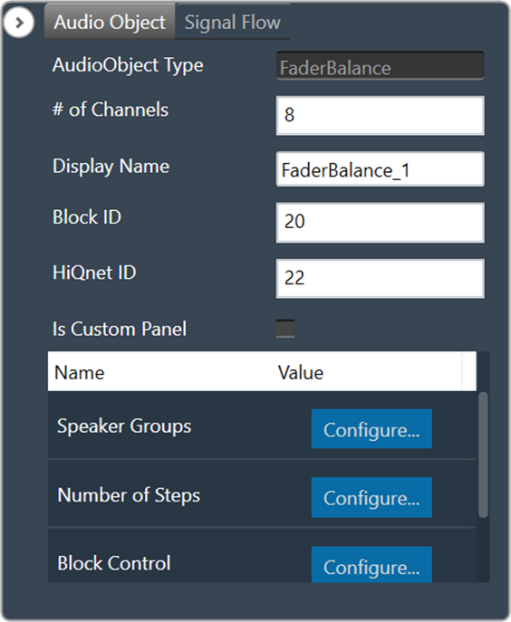Edit the HiQnet ID value field
Image resolution: width=511 pixels, height=622 pixels.
(380, 278)
